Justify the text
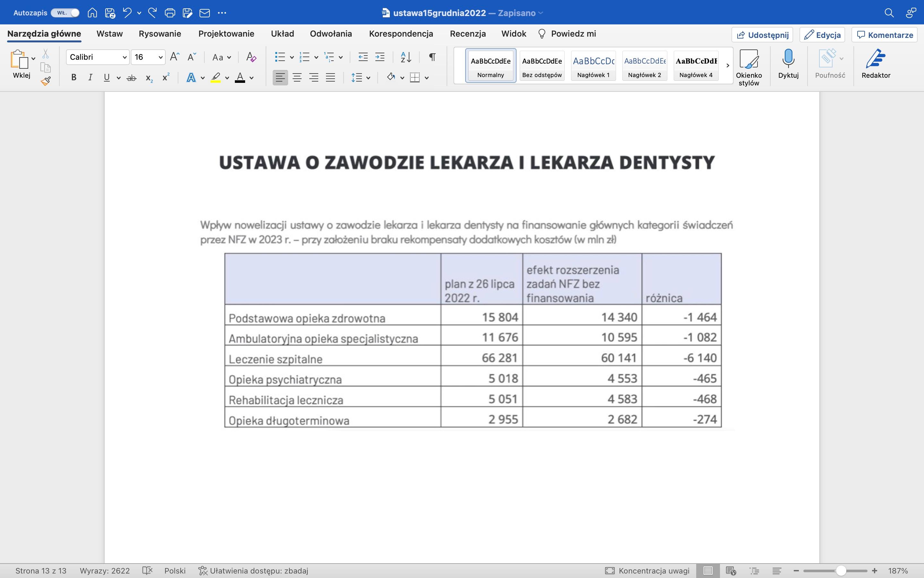 tap(331, 78)
